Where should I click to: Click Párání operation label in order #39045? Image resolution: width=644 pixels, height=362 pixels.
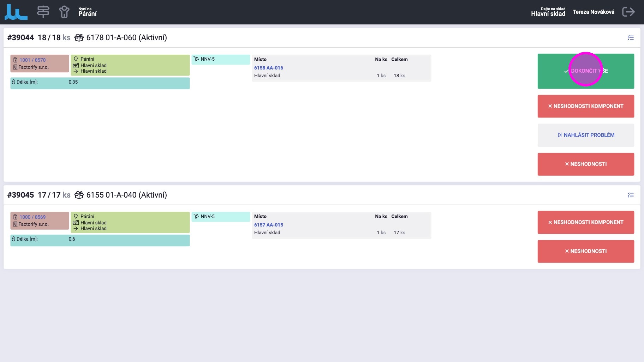point(87,216)
